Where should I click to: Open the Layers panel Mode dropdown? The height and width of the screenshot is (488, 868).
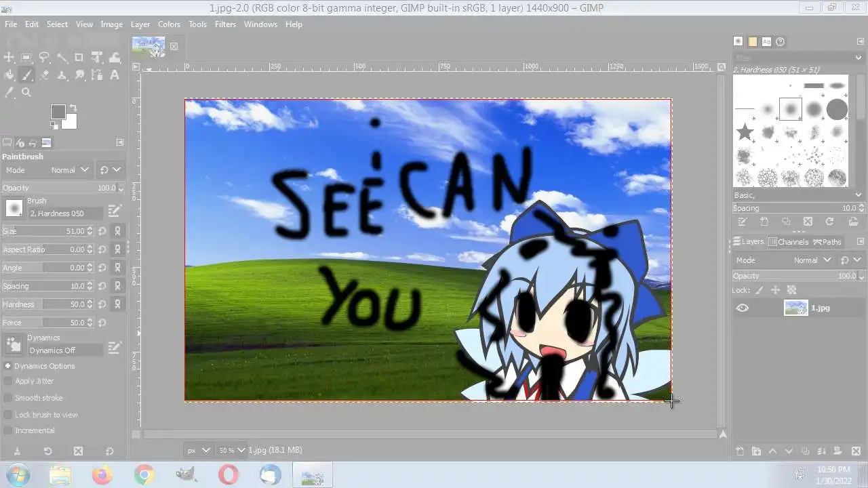783,260
